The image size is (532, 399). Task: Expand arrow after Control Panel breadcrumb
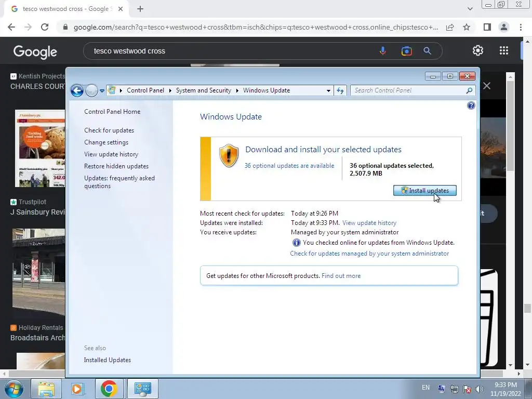coord(170,90)
